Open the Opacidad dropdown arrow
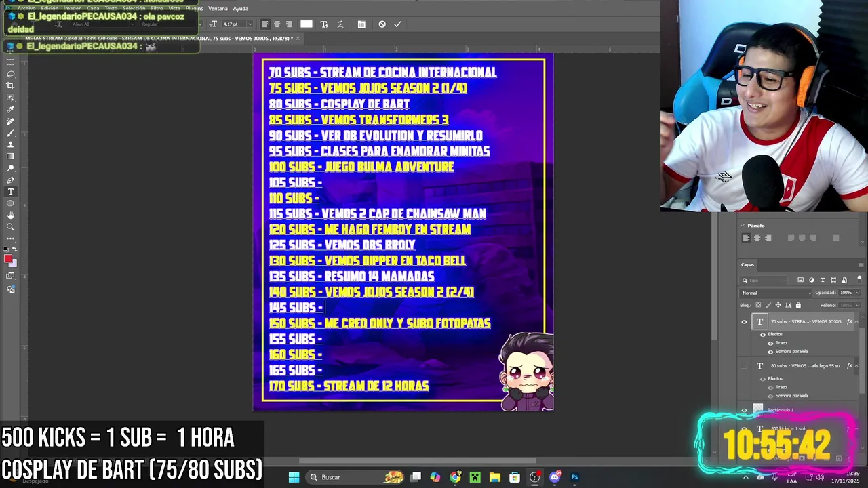Image resolution: width=868 pixels, height=488 pixels. coord(857,293)
